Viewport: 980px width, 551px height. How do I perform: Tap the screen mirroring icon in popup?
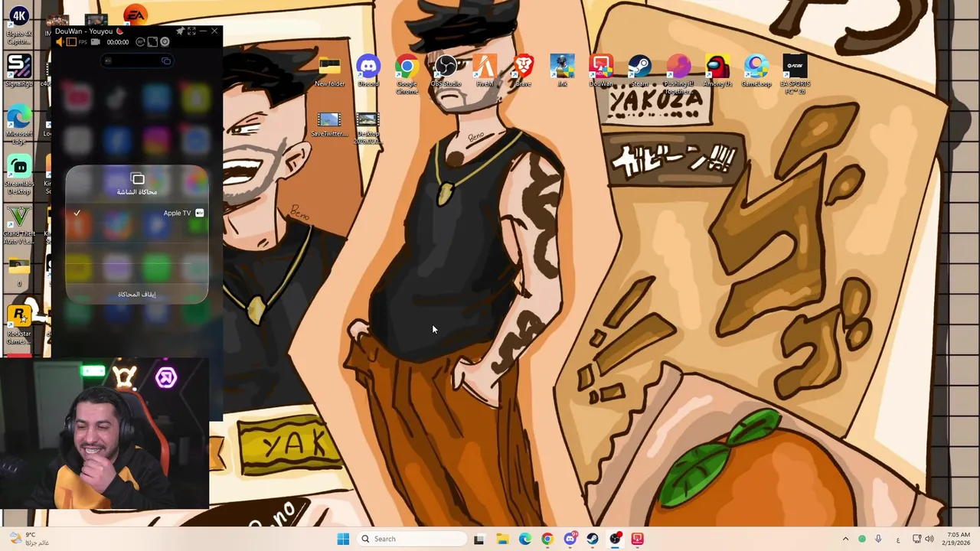click(138, 179)
